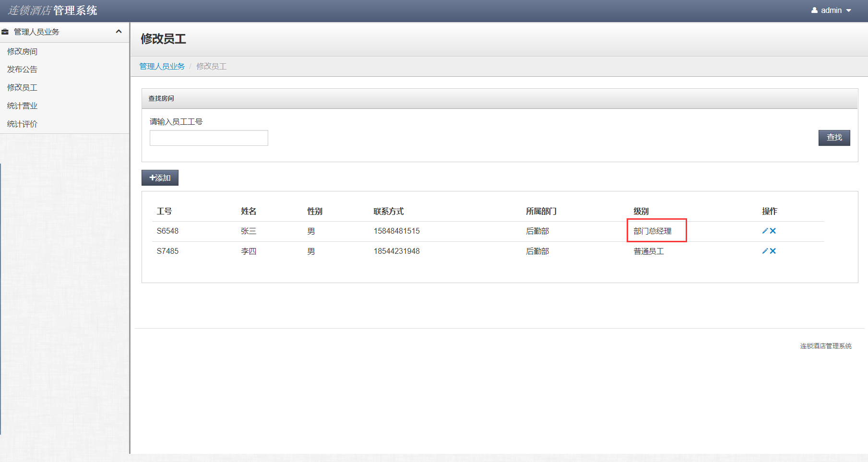
Task: Open 修改房间 in the sidebar
Action: pyautogui.click(x=22, y=51)
